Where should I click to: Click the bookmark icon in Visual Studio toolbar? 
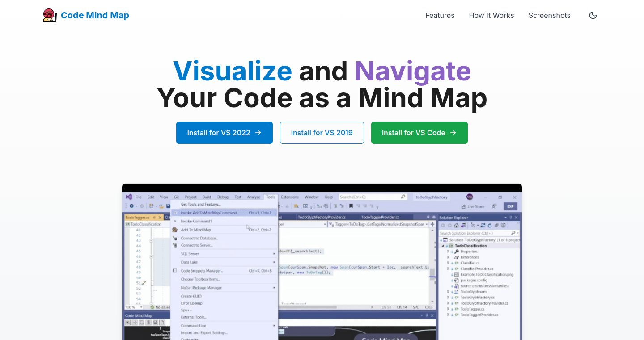351,206
